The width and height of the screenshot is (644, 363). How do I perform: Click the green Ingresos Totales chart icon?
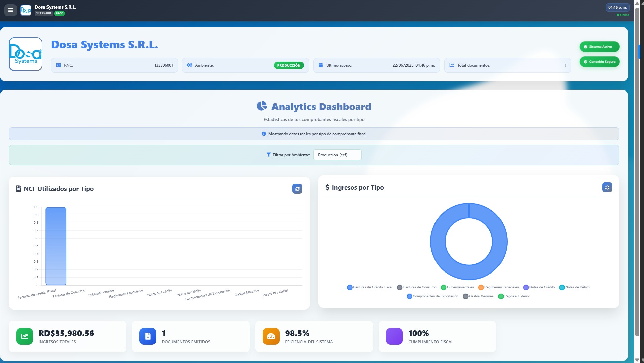(x=25, y=336)
